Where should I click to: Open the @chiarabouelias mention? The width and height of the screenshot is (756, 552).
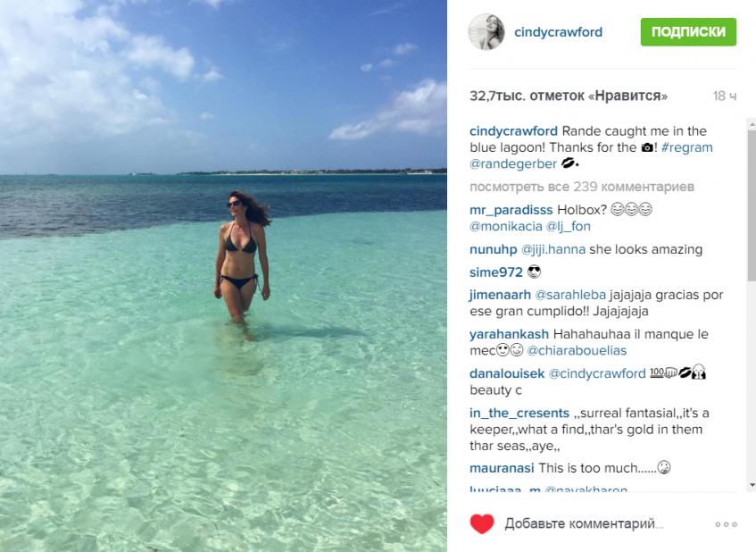(577, 351)
